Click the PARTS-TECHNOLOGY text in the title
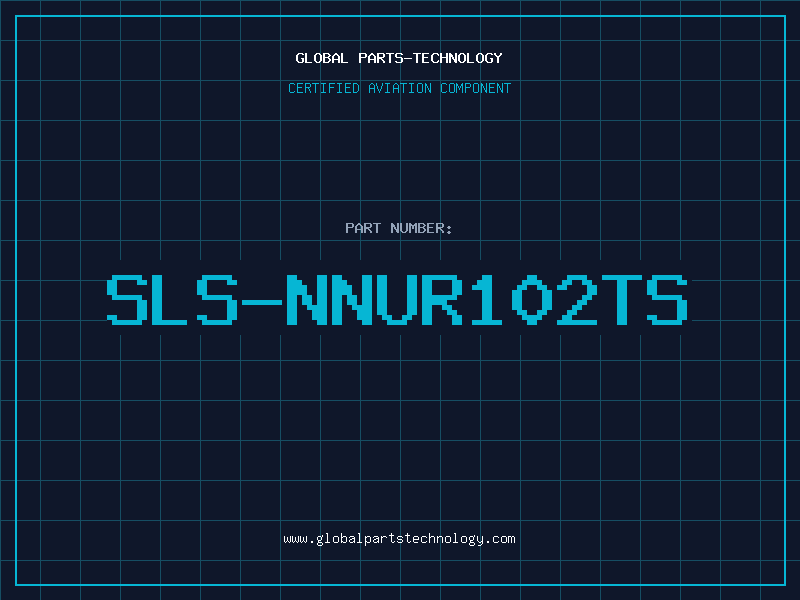 (430, 58)
